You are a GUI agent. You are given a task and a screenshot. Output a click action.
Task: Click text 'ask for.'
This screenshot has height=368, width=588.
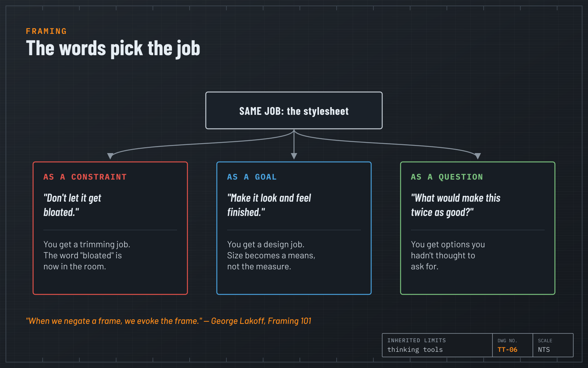424,266
